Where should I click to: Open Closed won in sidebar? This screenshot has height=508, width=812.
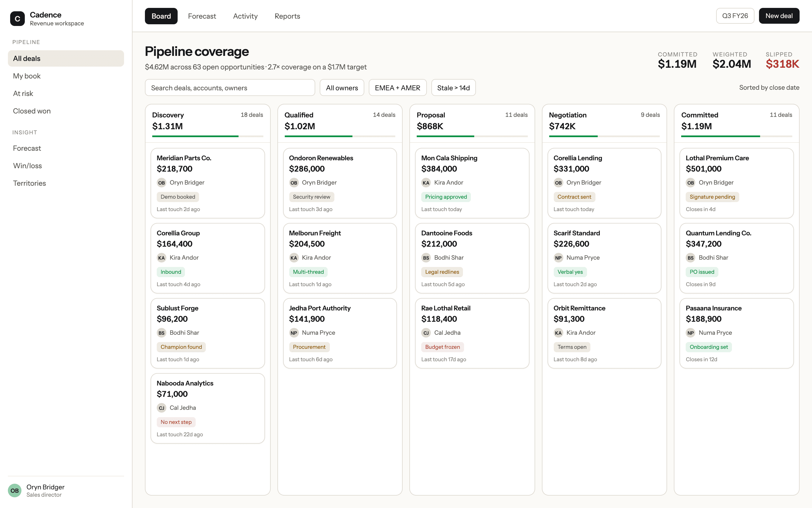66,111
